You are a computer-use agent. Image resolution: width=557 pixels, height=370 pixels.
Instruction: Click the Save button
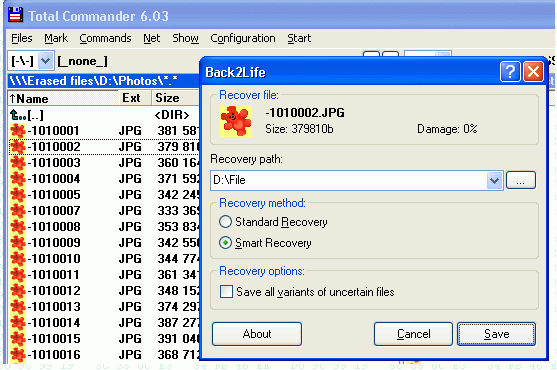(496, 334)
